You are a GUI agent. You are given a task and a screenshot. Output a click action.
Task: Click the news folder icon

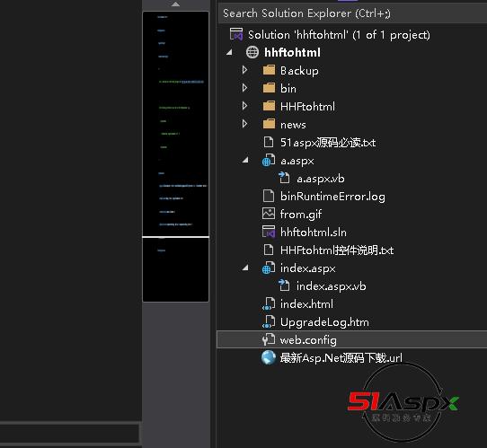pos(269,124)
